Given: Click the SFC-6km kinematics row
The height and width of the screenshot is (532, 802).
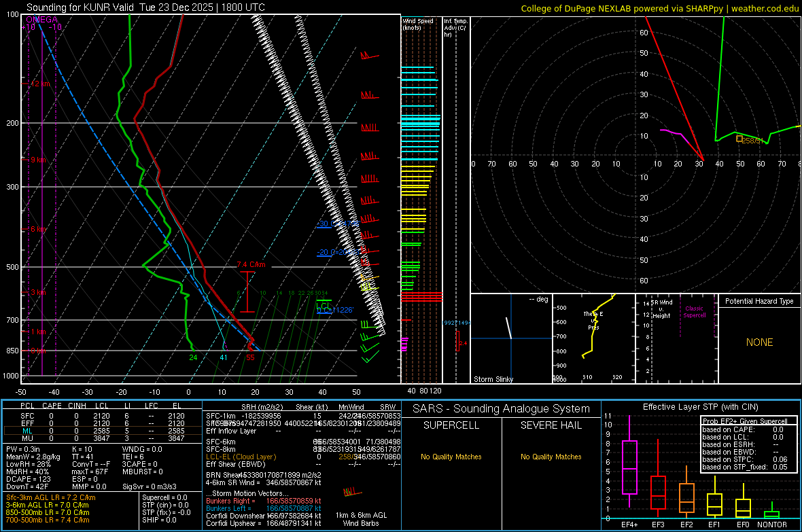Looking at the screenshot, I should tap(303, 442).
